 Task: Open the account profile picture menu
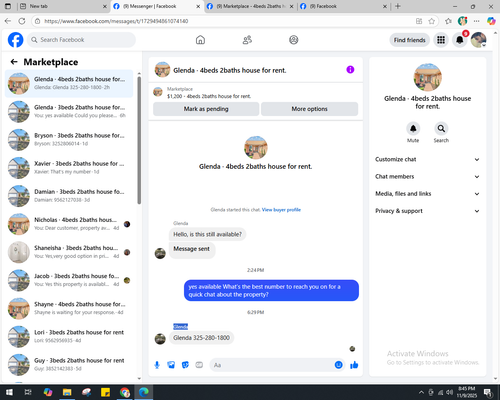[478, 40]
